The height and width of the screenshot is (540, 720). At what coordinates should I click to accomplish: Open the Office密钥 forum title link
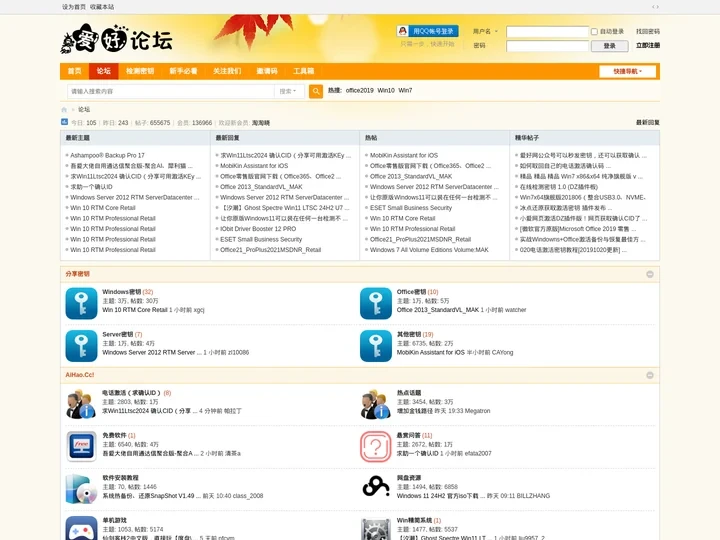point(411,292)
